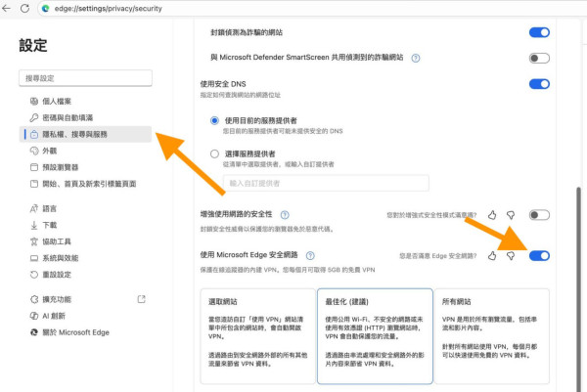Open 隱私權、搜尋與服務 settings section
The image size is (587, 392).
tap(85, 134)
